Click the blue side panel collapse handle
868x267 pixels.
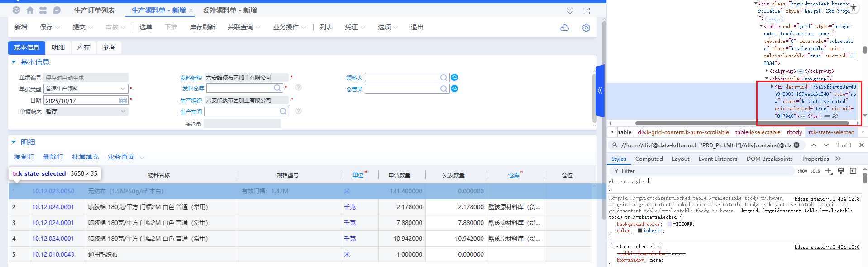(600, 90)
